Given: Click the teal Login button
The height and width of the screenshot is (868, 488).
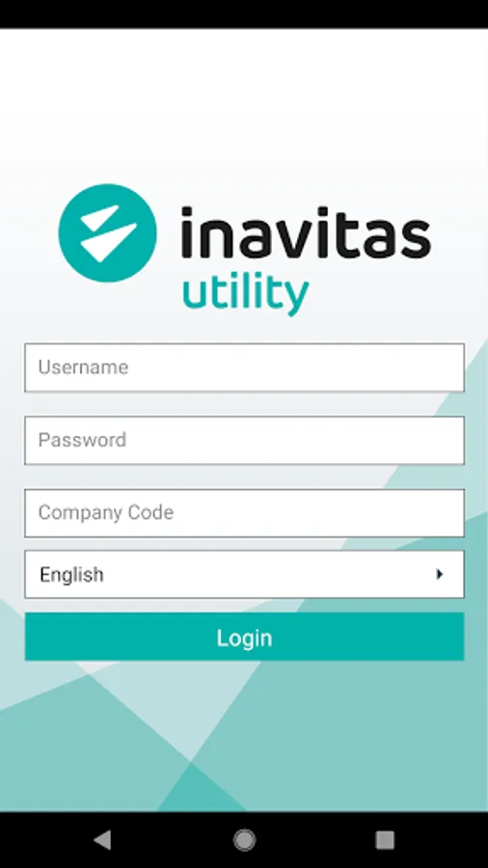Looking at the screenshot, I should point(244,637).
